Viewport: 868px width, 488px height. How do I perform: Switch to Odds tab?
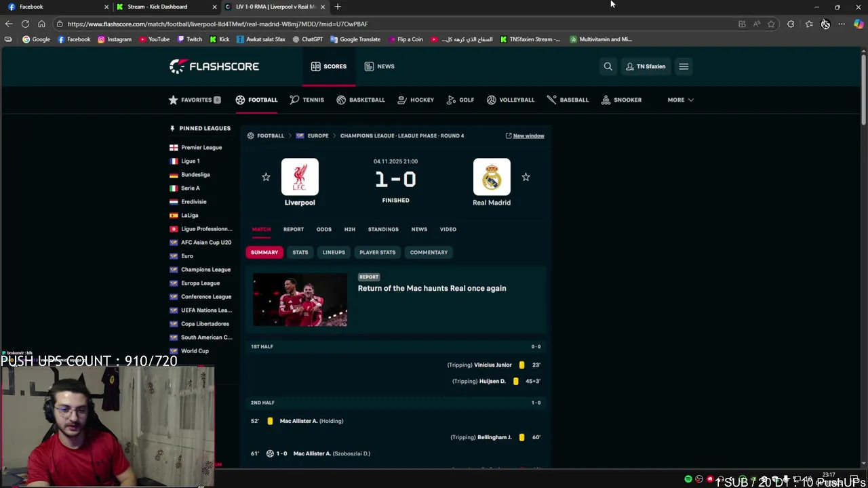(324, 229)
